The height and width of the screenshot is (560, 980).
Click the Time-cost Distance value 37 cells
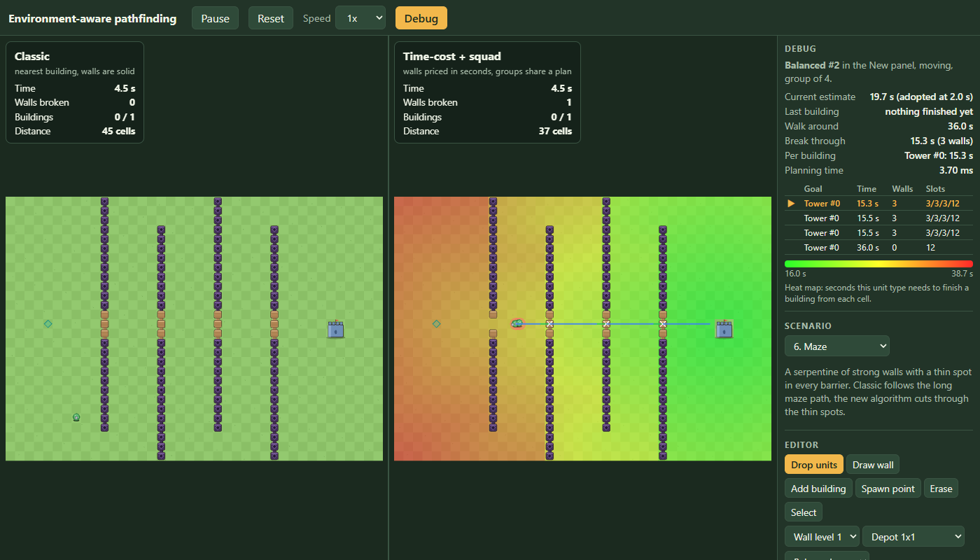pyautogui.click(x=555, y=131)
